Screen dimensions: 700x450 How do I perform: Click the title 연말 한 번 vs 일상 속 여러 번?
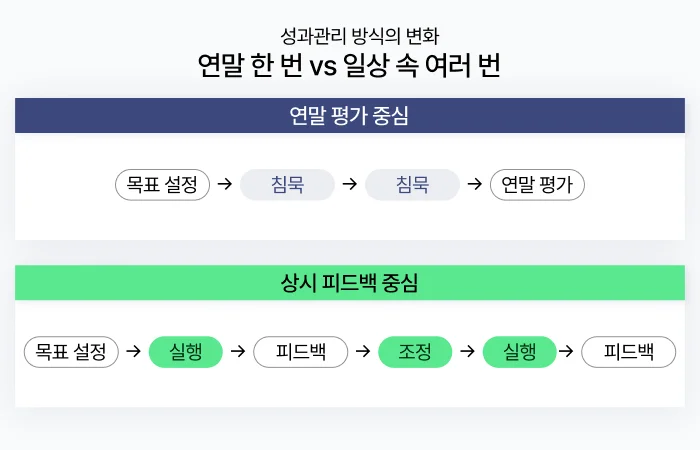point(349,66)
